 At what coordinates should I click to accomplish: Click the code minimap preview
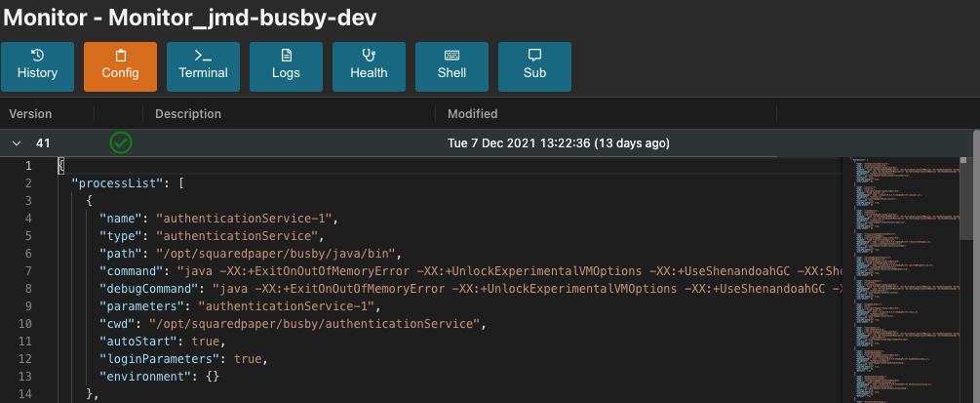[908, 280]
